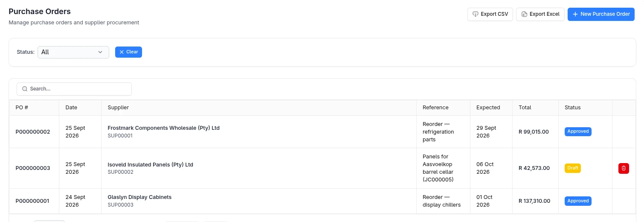This screenshot has height=222, width=644.
Task: Select Glaslyn Display Cabinets supplier
Action: 139,197
